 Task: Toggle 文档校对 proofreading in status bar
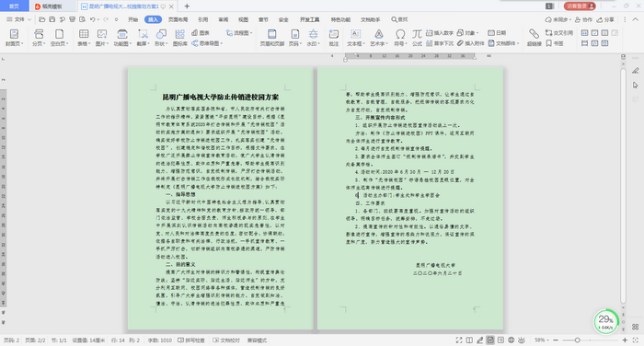pos(226,340)
